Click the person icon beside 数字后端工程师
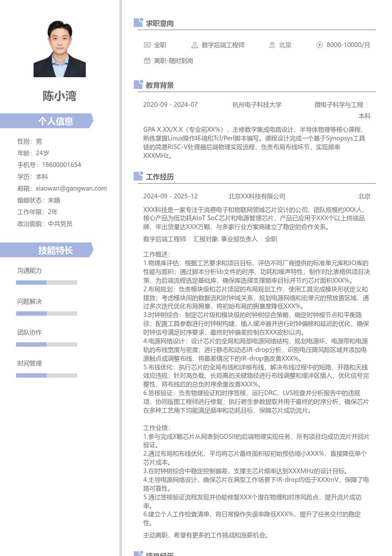 195,45
